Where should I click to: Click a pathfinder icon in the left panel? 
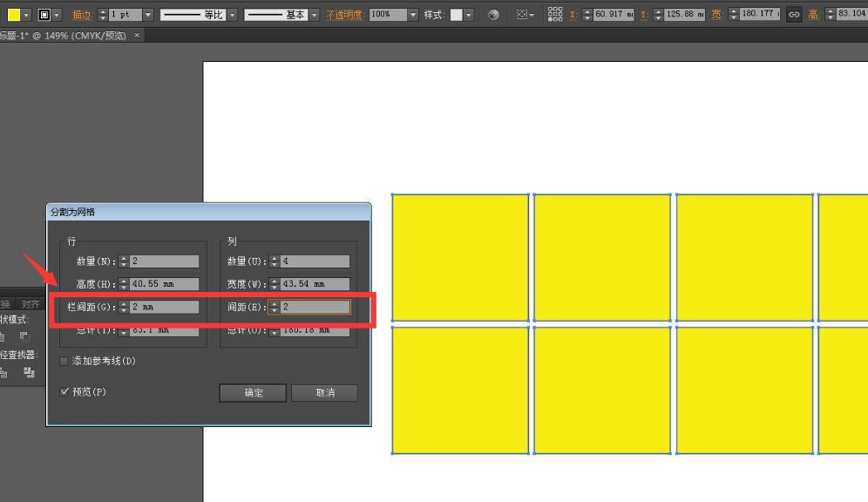pyautogui.click(x=29, y=373)
